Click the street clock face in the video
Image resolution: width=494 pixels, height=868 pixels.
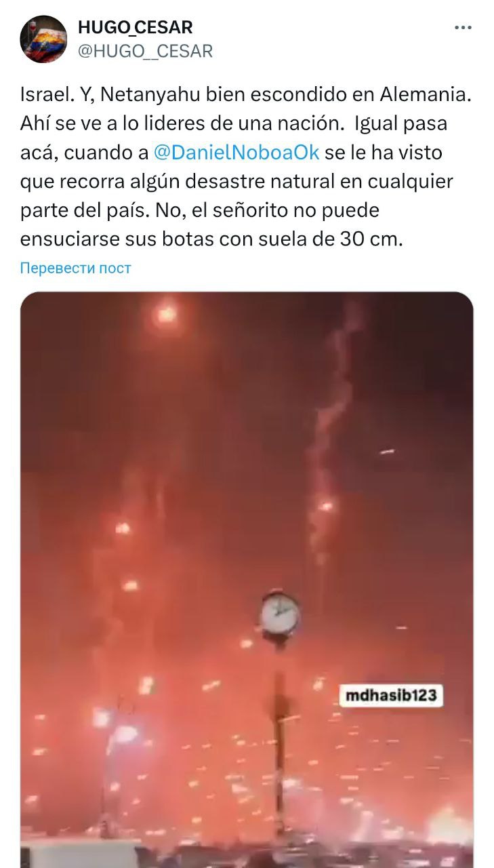279,614
